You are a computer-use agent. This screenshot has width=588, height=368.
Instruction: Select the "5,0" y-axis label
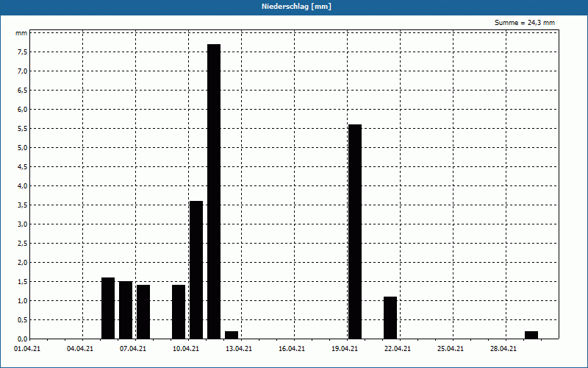tap(23, 148)
